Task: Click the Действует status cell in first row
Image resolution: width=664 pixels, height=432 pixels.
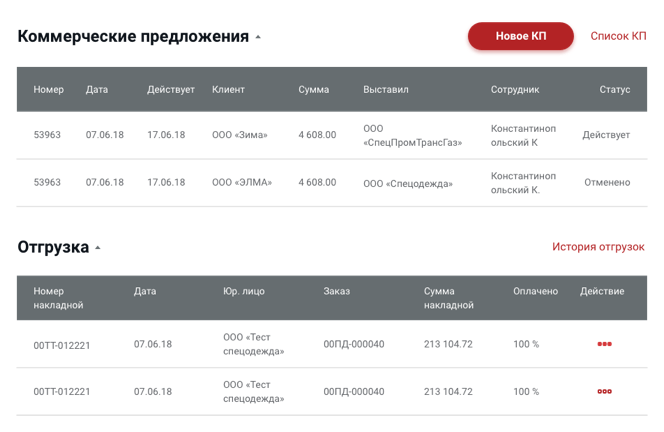Action: coord(606,135)
